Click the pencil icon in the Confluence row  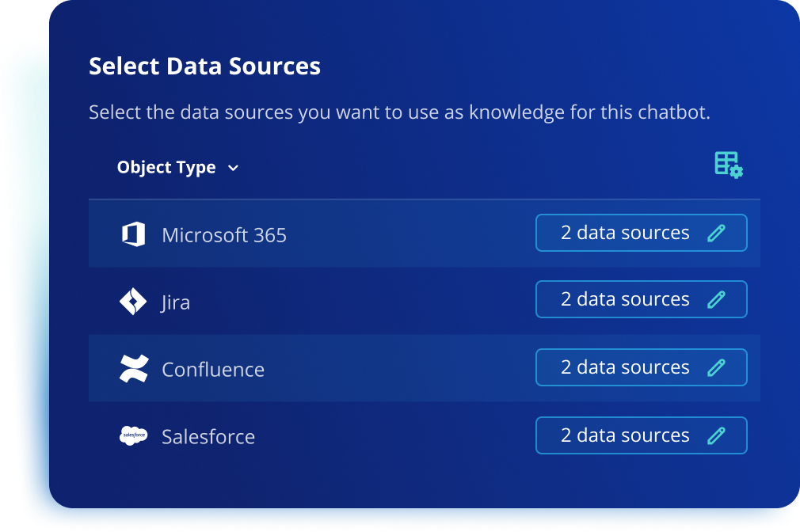click(x=716, y=367)
